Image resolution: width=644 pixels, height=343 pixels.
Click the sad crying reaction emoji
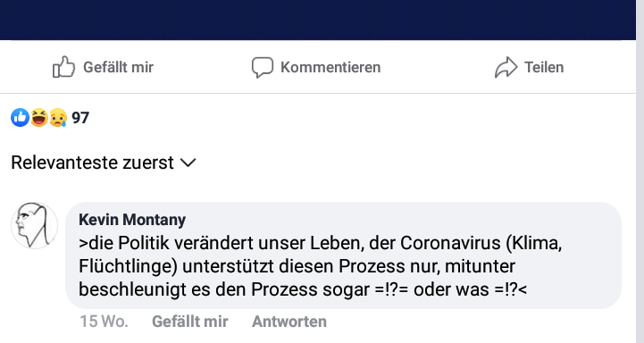58,118
